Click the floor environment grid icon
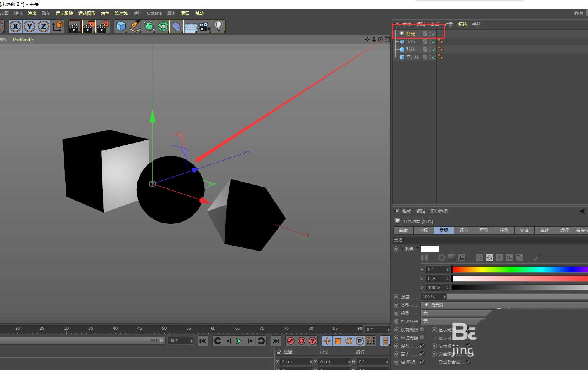 191,26
